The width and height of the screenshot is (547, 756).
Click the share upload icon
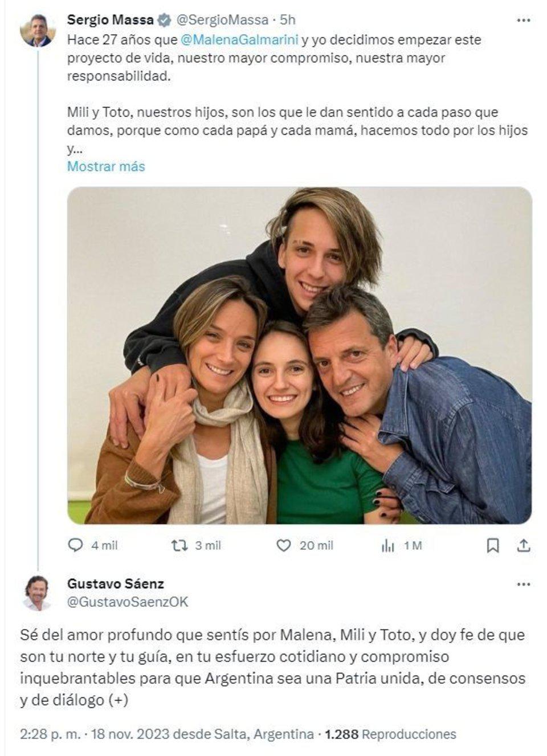coord(523,545)
